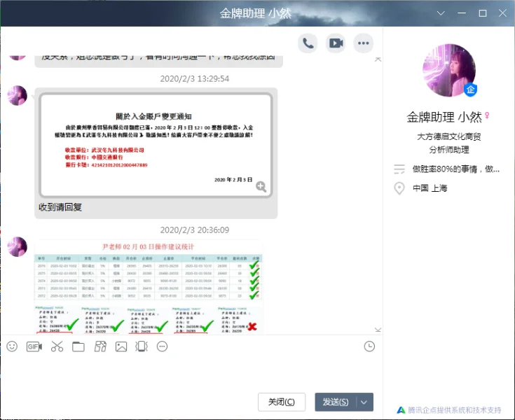This screenshot has height=420, width=515.
Task: Send a file via folder icon
Action: point(78,346)
